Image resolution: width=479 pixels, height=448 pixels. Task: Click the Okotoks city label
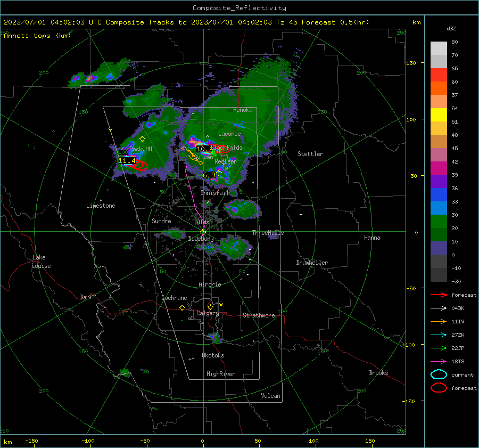click(x=213, y=355)
